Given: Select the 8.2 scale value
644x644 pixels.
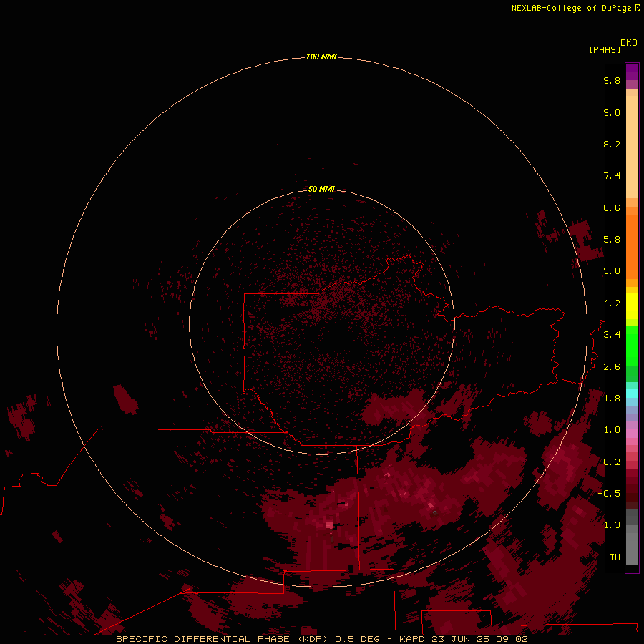Looking at the screenshot, I should pos(612,144).
